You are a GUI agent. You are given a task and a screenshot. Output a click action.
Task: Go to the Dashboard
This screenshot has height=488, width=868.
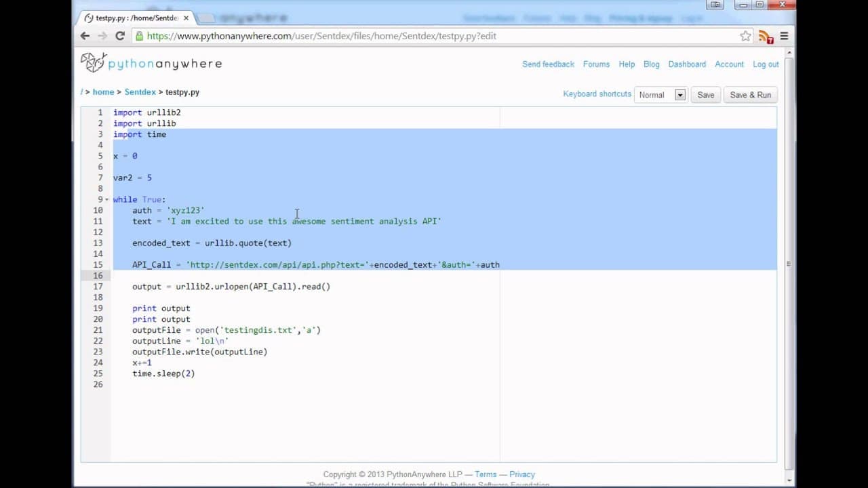pyautogui.click(x=687, y=64)
